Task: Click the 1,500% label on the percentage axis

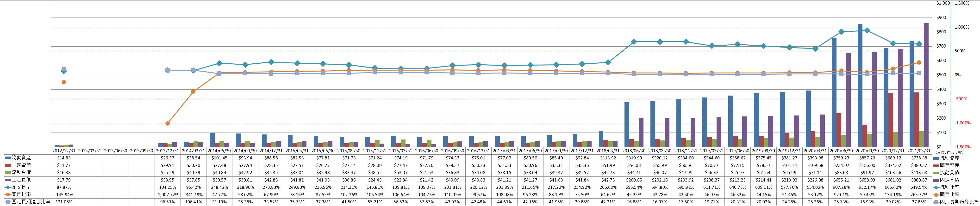Action: [962, 3]
